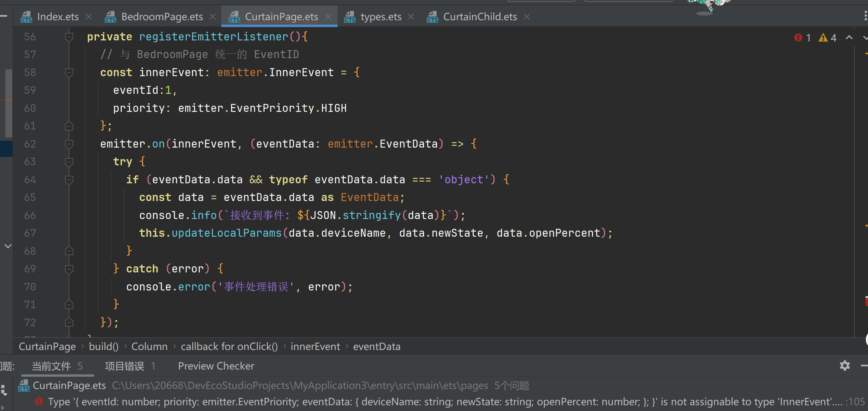868x411 pixels.
Task: Jump to previous highlighted problem arrow
Action: (849, 38)
